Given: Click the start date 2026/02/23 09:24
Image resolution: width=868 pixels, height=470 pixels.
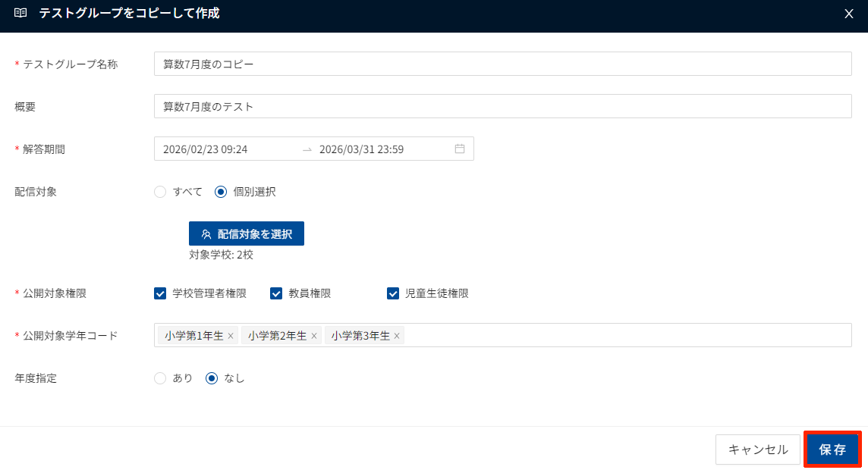Looking at the screenshot, I should pyautogui.click(x=206, y=149).
